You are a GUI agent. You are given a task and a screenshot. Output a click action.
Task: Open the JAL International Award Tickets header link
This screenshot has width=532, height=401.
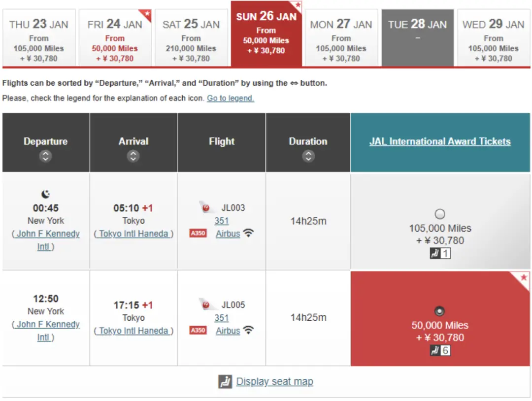click(440, 142)
